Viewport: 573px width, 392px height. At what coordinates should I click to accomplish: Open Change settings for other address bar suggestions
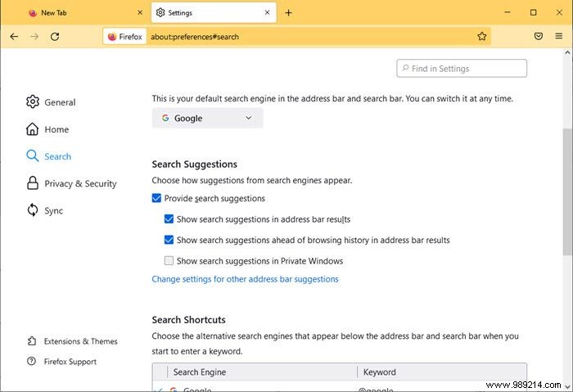[245, 279]
